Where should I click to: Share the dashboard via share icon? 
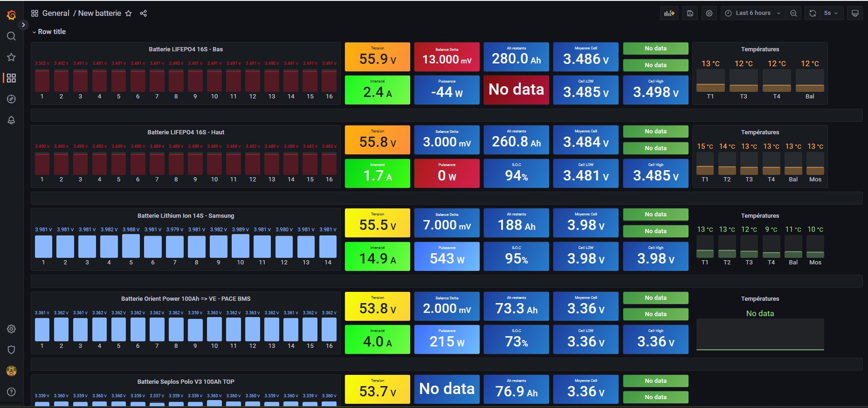pos(143,14)
